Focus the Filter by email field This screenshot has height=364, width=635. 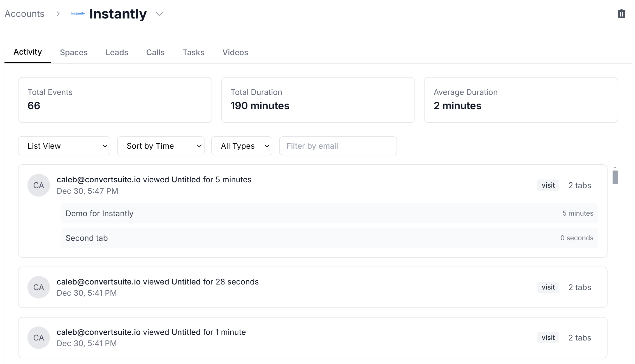click(338, 146)
